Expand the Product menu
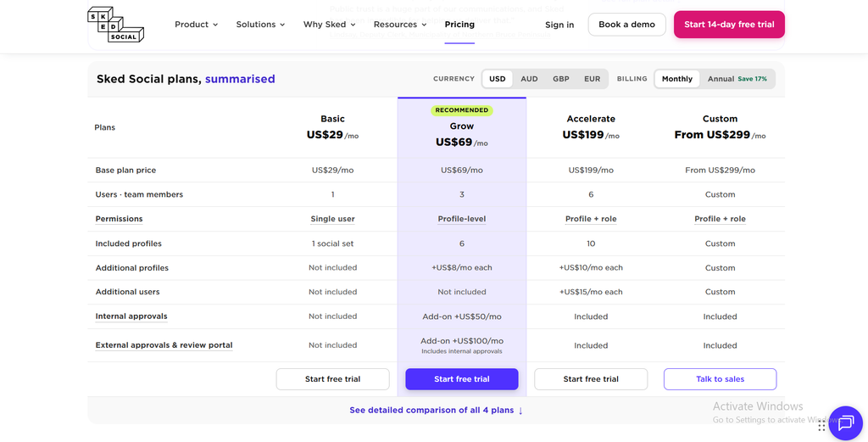The image size is (868, 442). pos(196,25)
